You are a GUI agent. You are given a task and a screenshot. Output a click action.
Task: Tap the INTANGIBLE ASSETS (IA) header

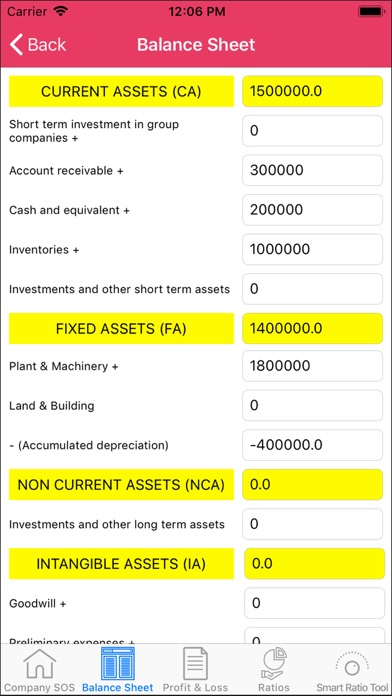[x=121, y=564]
